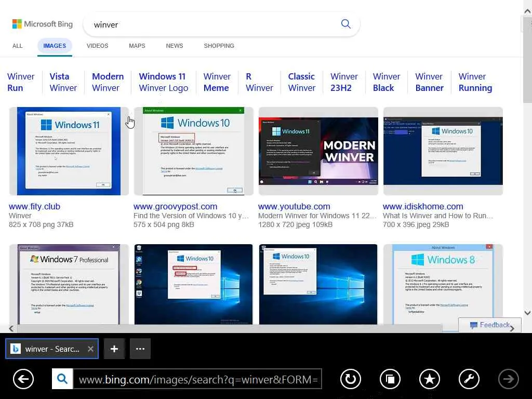This screenshot has height=399, width=532.
Task: Click the Winver Black suggestion
Action: [x=387, y=82]
